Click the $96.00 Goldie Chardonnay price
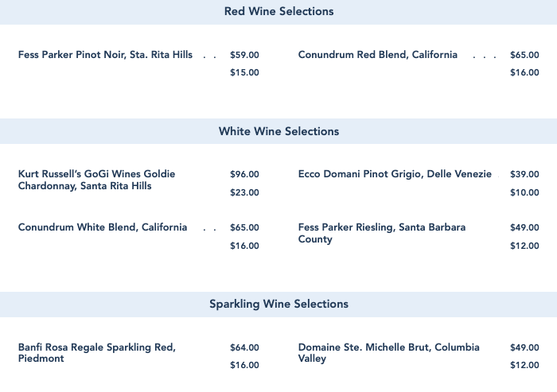557x392 pixels. click(x=244, y=174)
